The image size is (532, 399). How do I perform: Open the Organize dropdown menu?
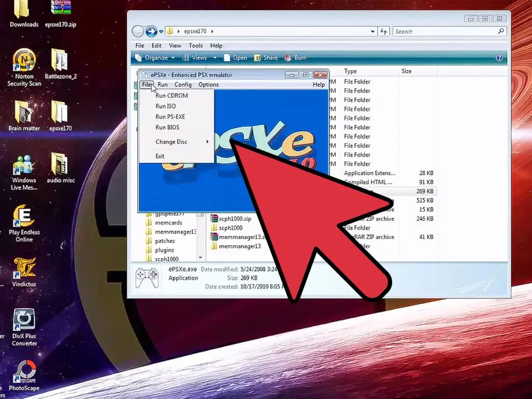(155, 58)
